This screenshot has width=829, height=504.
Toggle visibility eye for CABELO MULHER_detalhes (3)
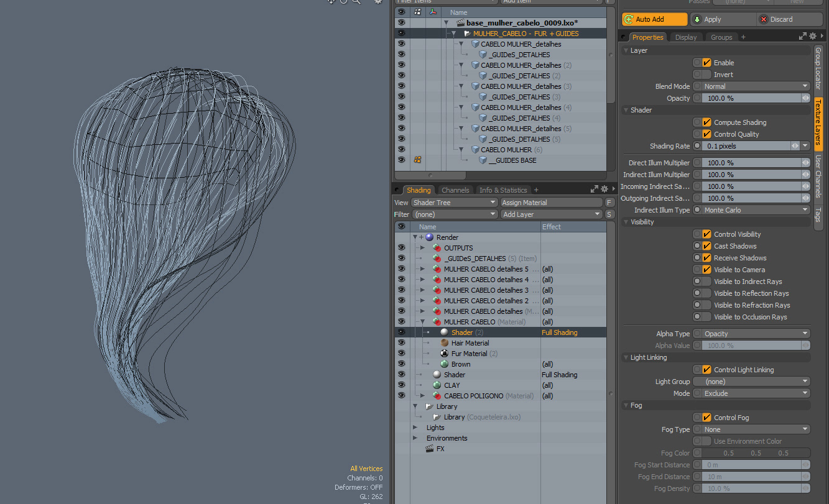point(401,86)
